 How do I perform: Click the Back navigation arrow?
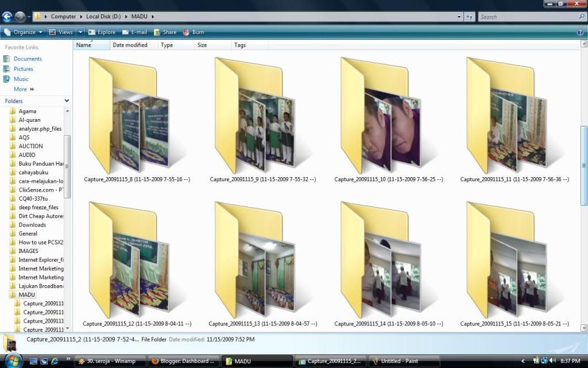pos(7,17)
